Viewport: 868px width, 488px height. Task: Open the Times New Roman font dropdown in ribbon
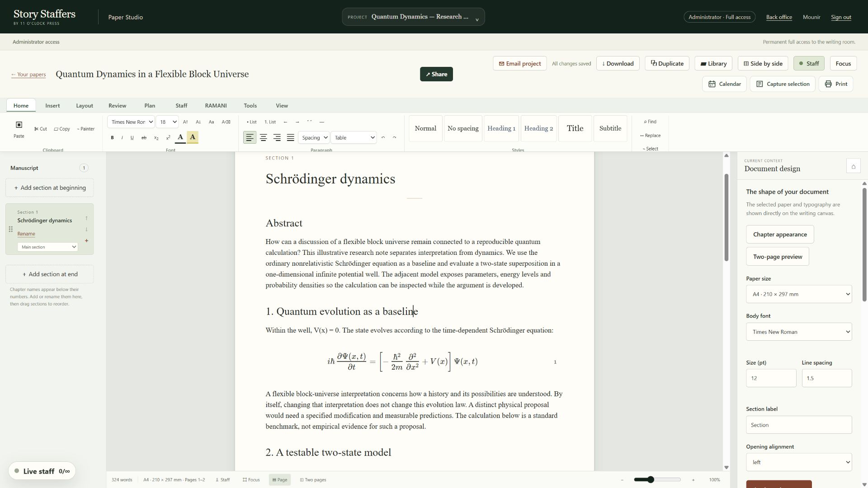pyautogui.click(x=131, y=122)
